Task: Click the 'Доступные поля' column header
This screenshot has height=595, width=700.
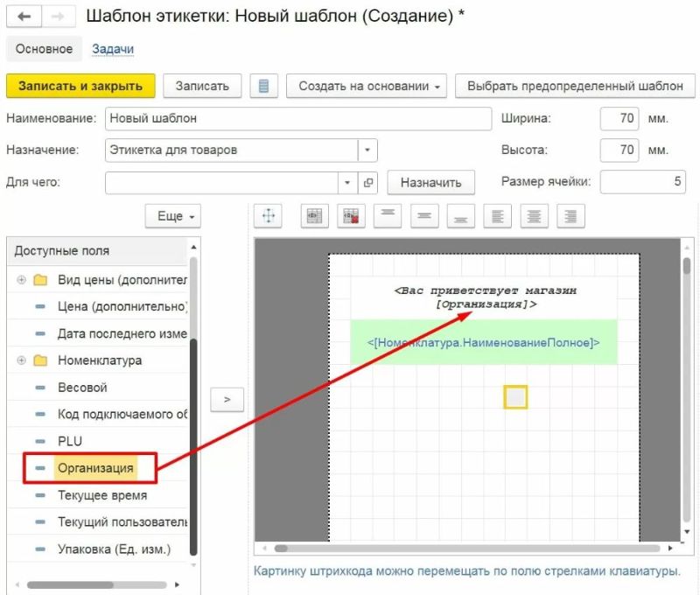Action: [x=97, y=251]
